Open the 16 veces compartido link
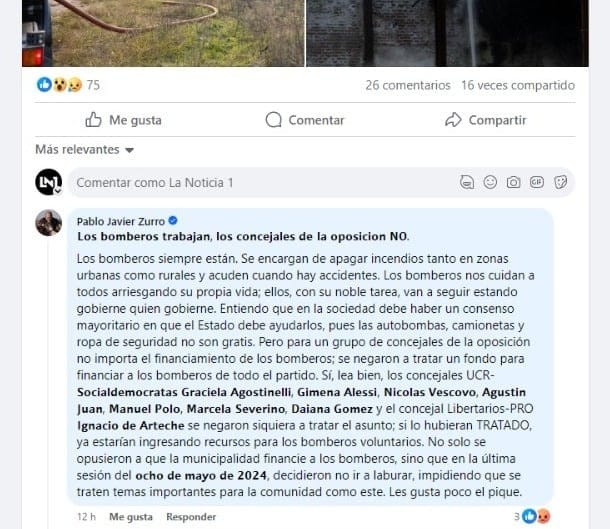This screenshot has height=529, width=610. (518, 85)
